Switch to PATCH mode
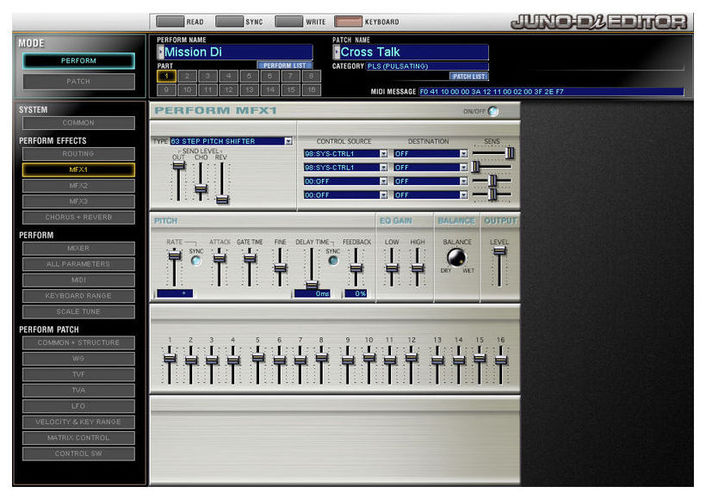The height and width of the screenshot is (499, 706). (78, 82)
